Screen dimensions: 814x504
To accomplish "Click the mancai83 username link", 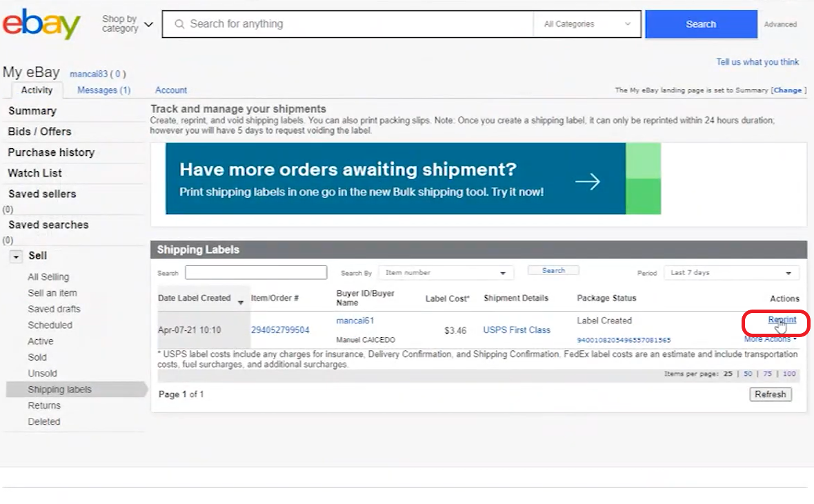I will point(89,74).
